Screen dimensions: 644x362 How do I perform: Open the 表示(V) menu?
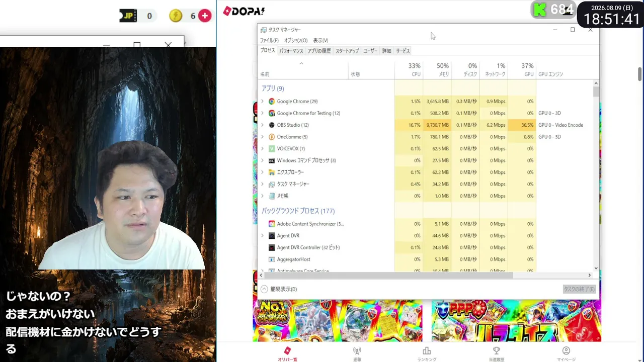320,41
